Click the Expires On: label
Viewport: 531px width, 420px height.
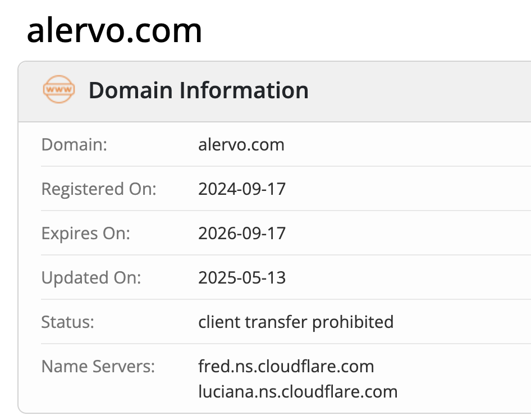pyautogui.click(x=86, y=234)
